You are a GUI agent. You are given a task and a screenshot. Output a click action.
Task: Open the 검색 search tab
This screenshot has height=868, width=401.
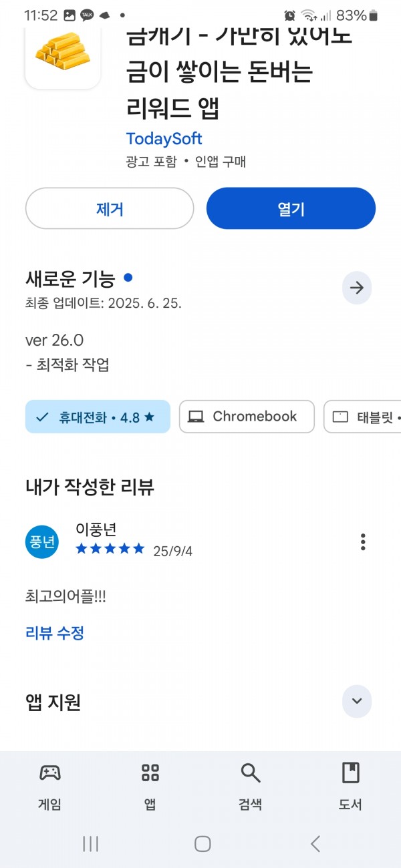[251, 787]
